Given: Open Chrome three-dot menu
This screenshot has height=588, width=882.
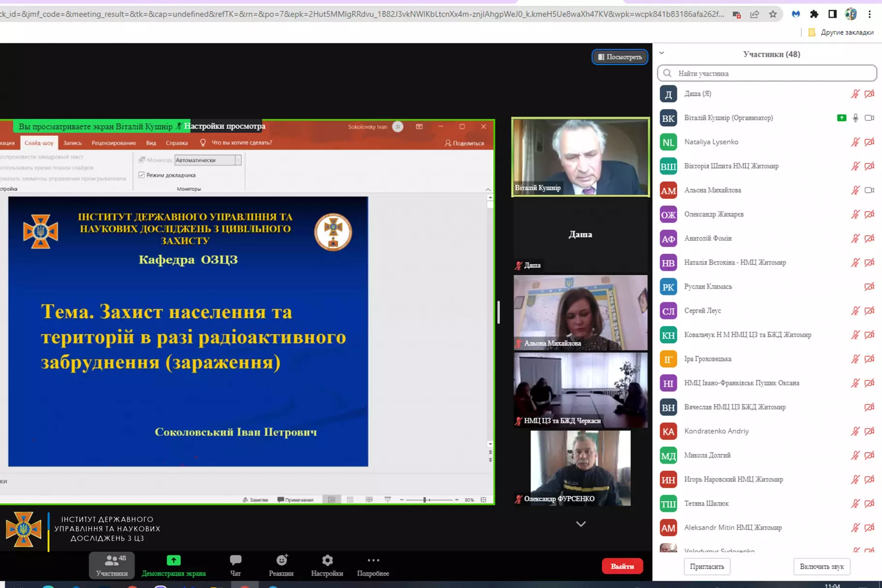Looking at the screenshot, I should (x=870, y=14).
